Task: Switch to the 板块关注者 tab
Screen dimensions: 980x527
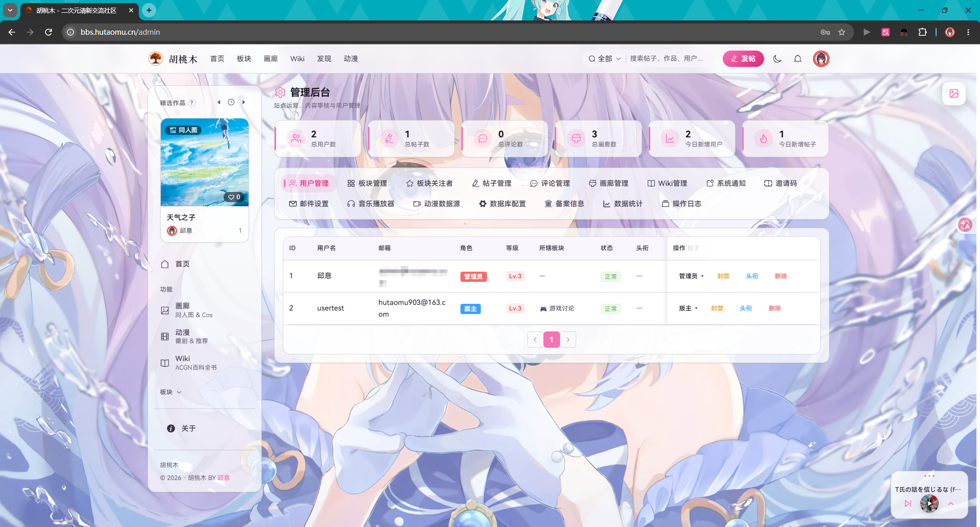Action: pyautogui.click(x=429, y=183)
